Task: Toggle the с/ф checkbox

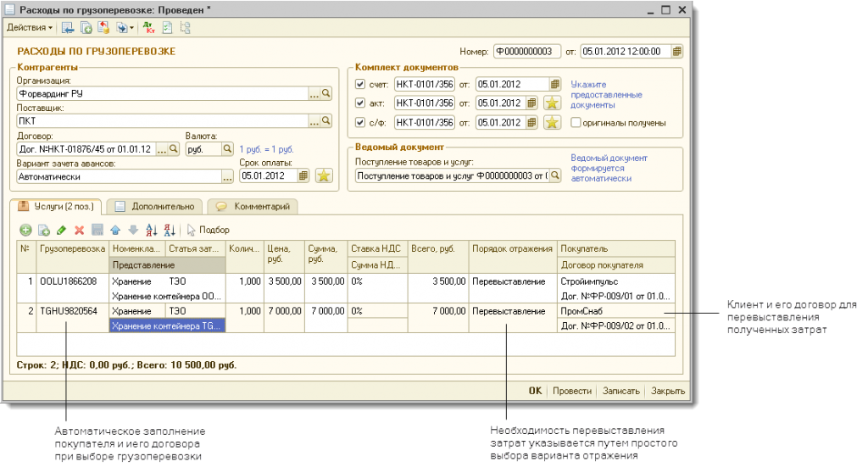Action: point(360,122)
